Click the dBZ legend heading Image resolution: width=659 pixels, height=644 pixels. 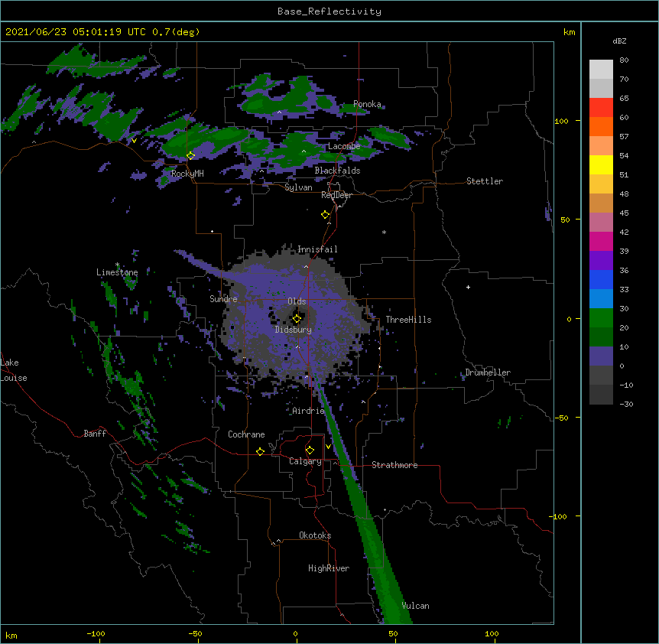tap(619, 41)
